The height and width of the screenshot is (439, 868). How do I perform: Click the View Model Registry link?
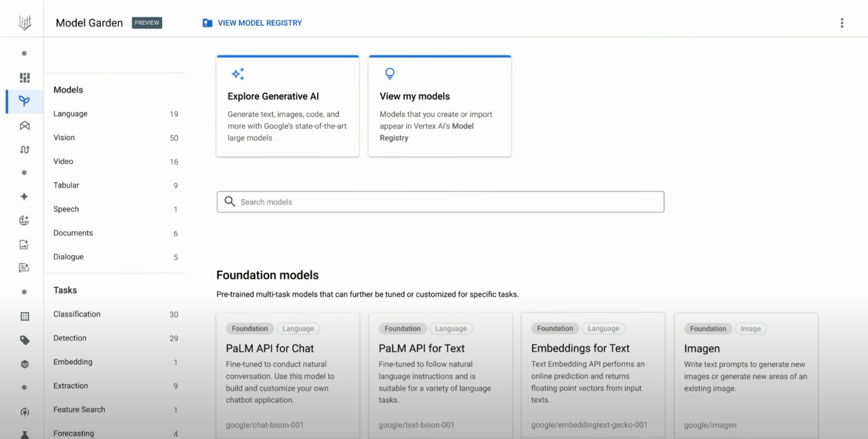pyautogui.click(x=260, y=23)
